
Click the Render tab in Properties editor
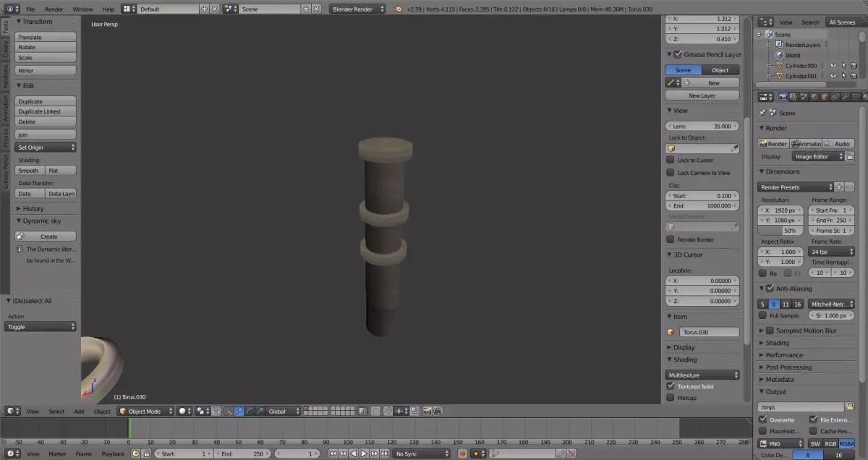(783, 97)
